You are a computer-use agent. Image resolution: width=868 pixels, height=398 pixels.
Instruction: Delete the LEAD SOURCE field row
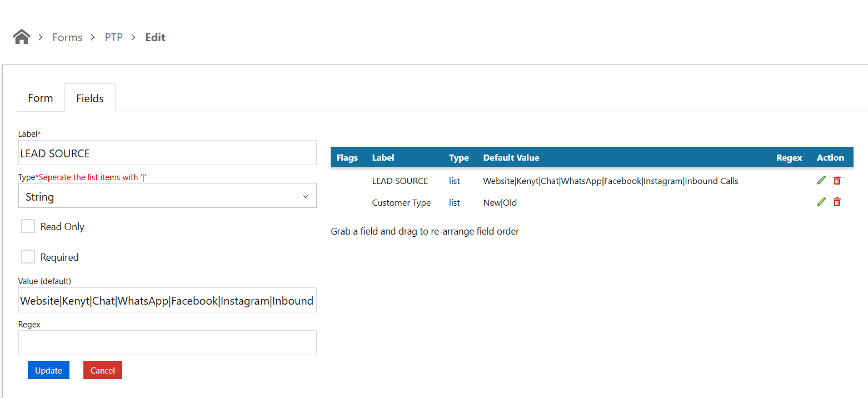[837, 180]
